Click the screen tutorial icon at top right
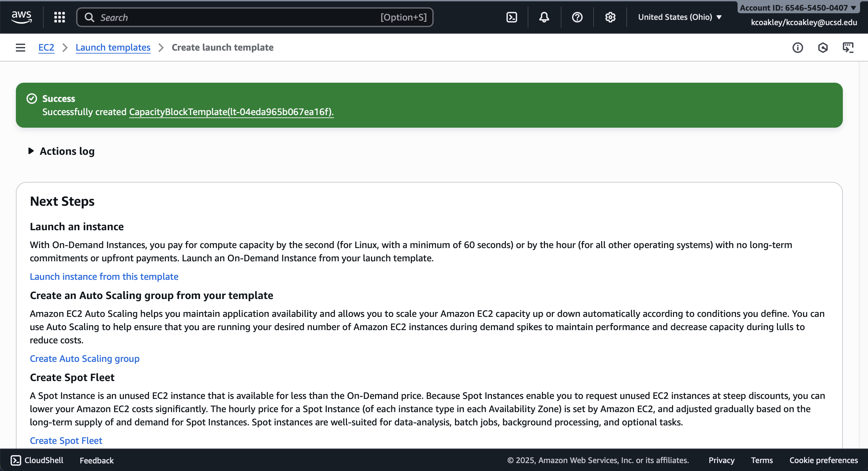The height and width of the screenshot is (471, 868). pos(848,48)
